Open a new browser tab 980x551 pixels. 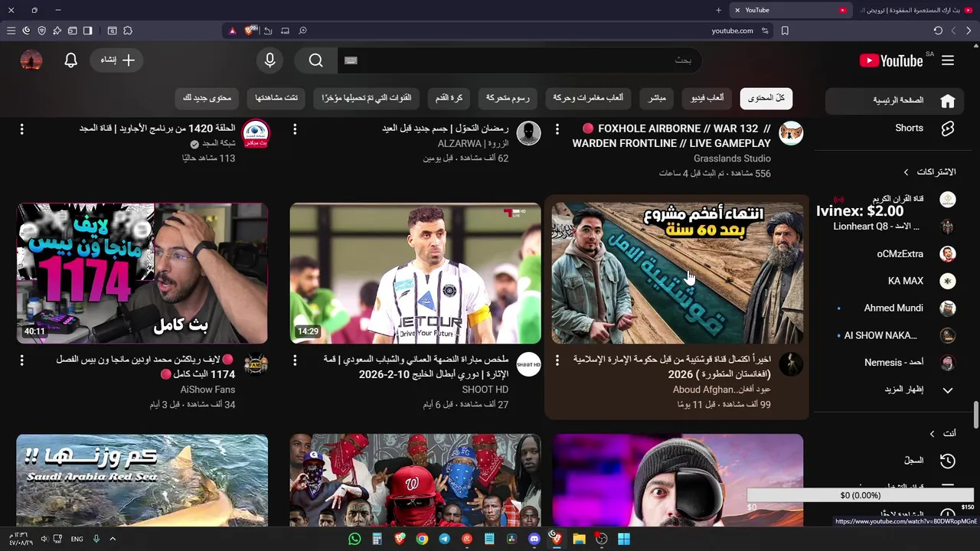718,10
